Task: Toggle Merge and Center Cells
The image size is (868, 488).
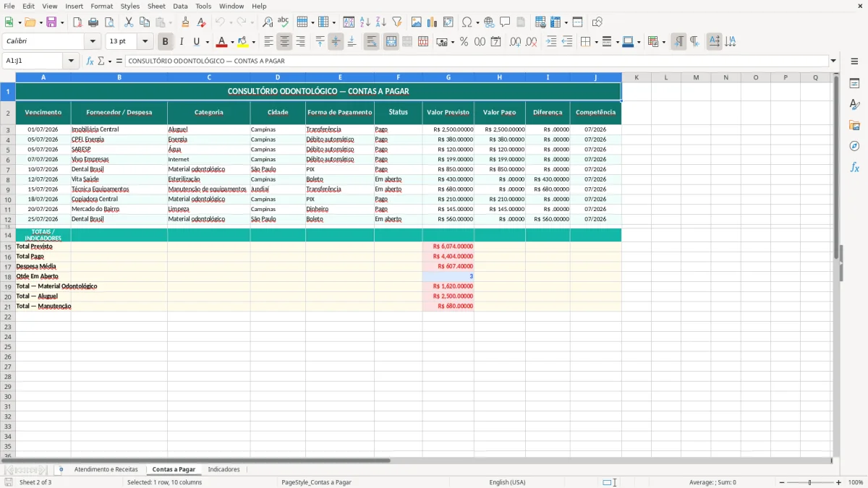Action: (x=391, y=42)
